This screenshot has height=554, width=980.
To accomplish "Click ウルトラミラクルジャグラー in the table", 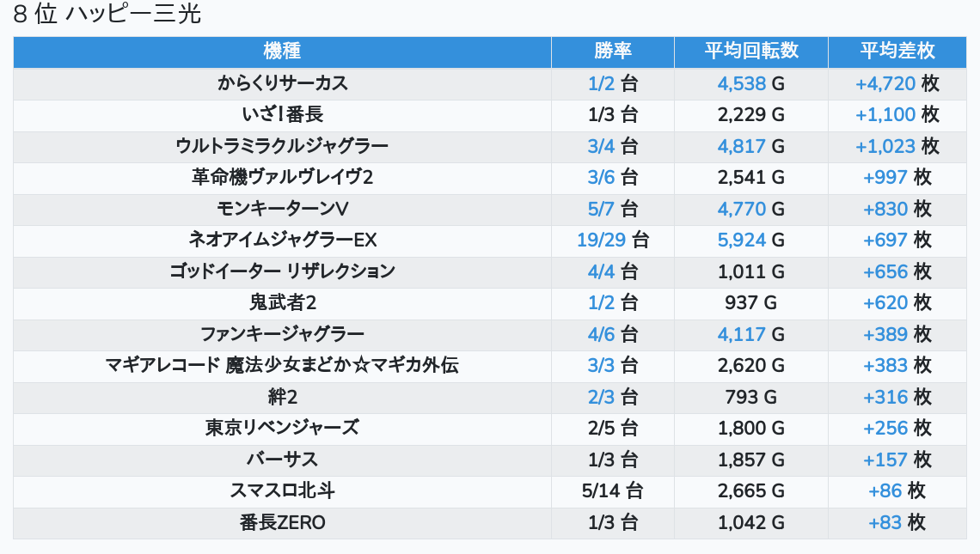I will tap(282, 146).
